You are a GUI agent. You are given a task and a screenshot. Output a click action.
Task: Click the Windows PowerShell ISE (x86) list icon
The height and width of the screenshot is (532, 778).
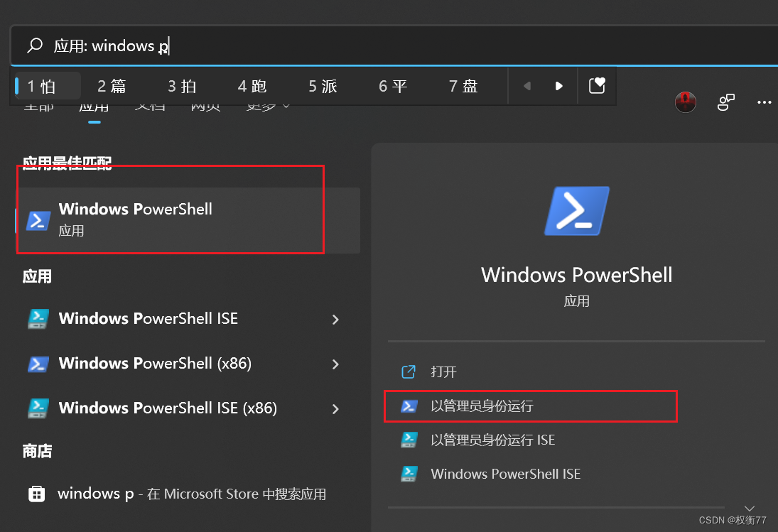38,408
